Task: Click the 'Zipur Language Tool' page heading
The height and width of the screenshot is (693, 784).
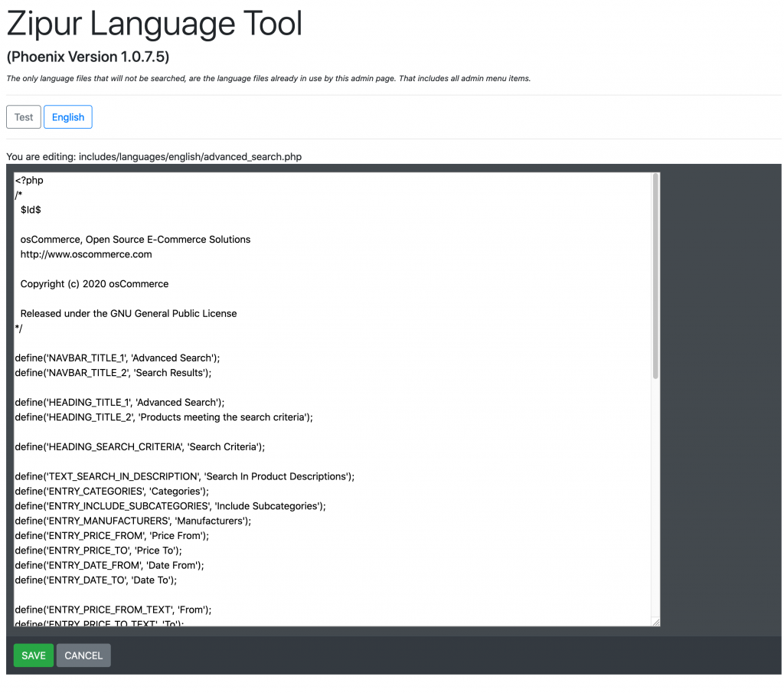Action: click(155, 24)
